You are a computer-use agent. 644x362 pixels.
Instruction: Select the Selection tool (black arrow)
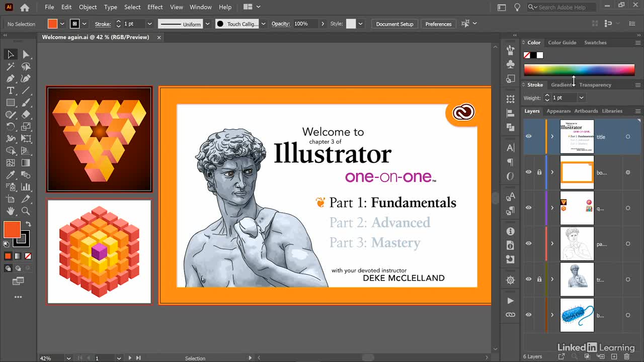pos(11,54)
